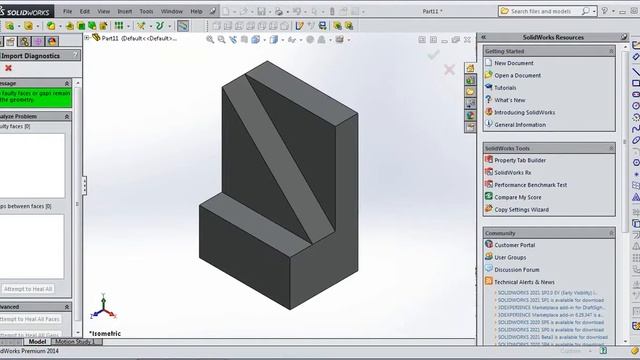Open the Insert menu

[124, 11]
